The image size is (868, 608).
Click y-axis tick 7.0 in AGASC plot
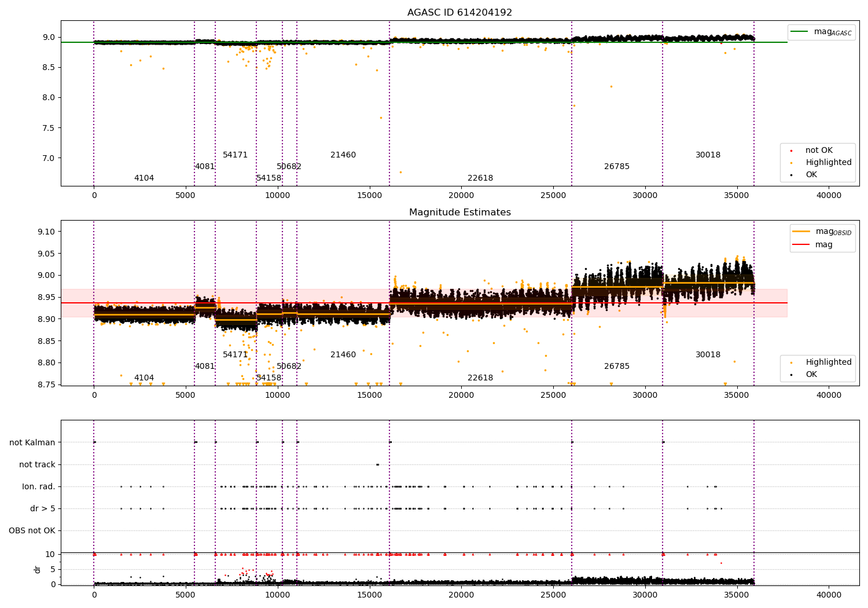(x=49, y=158)
